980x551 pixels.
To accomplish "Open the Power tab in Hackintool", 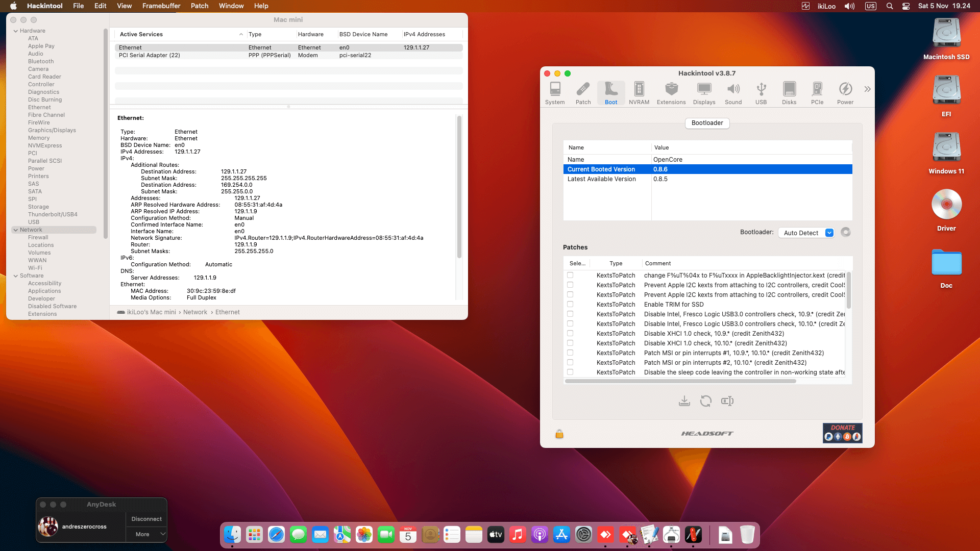I will pyautogui.click(x=845, y=93).
